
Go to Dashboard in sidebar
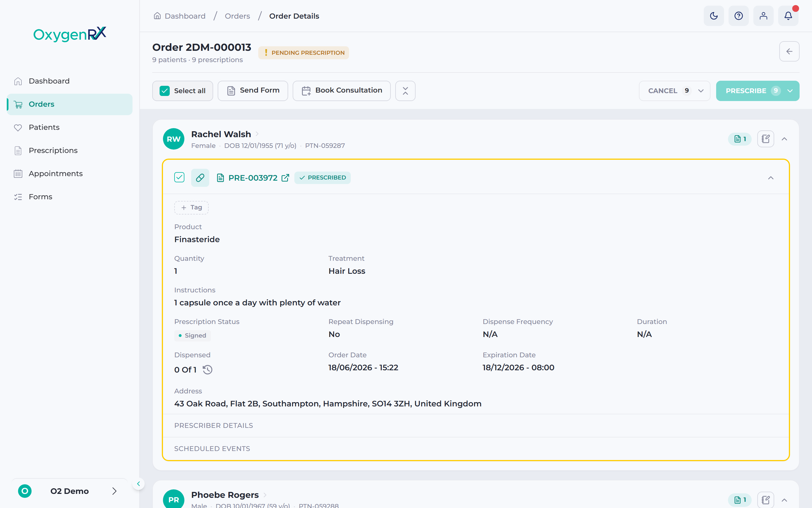[69, 81]
